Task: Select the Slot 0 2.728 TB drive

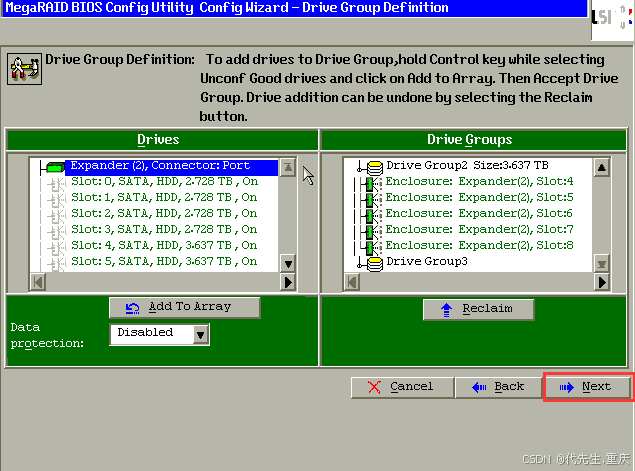Action: [x=164, y=181]
